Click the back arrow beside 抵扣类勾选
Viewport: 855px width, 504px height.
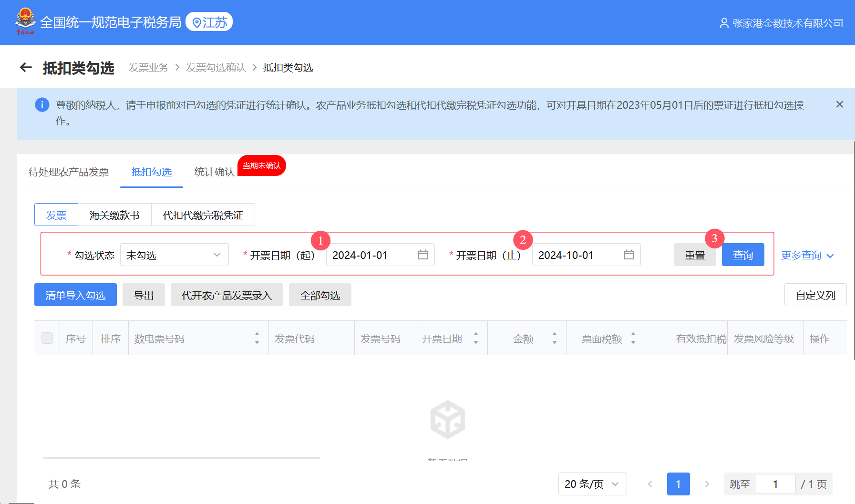26,68
